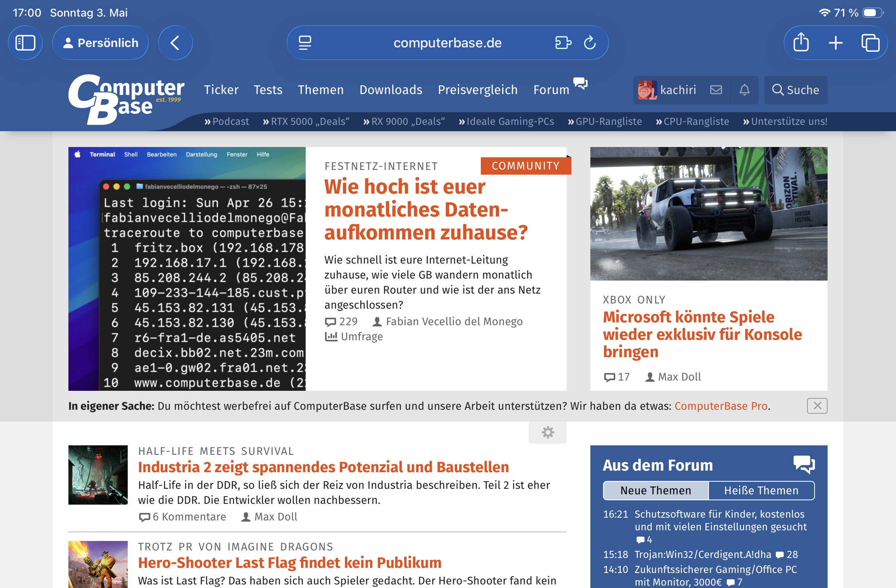896x588 pixels.
Task: Open the kachiri user profile
Action: [667, 90]
